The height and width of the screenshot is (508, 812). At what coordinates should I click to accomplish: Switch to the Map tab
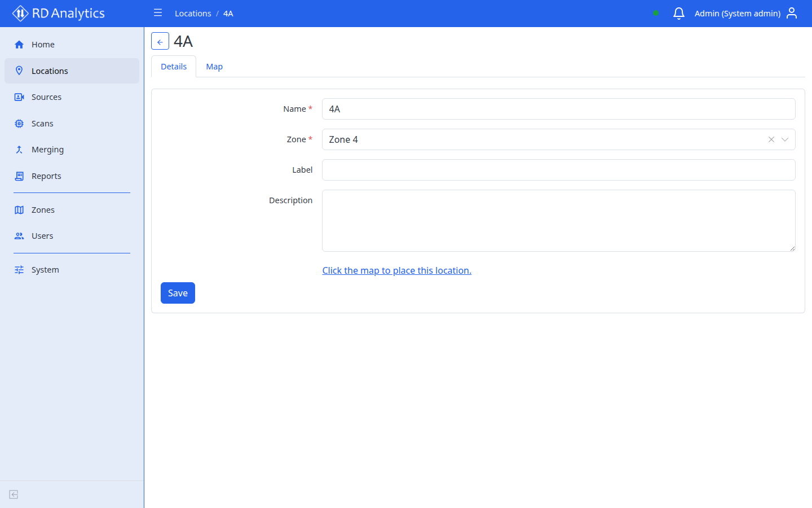click(214, 67)
